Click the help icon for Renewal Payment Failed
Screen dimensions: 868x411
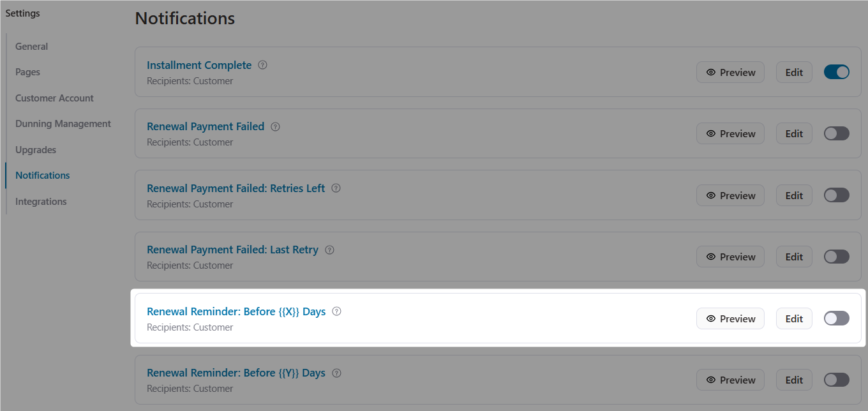click(275, 126)
